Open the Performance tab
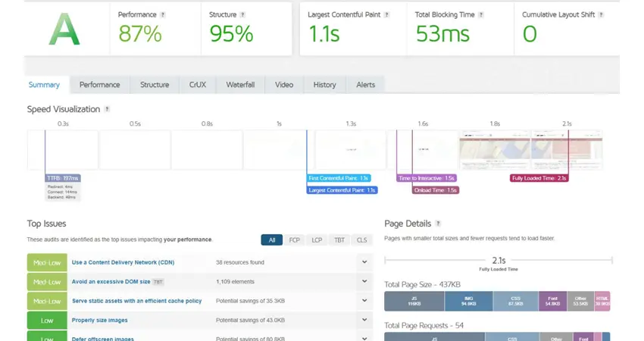This screenshot has width=644, height=341. tap(99, 85)
